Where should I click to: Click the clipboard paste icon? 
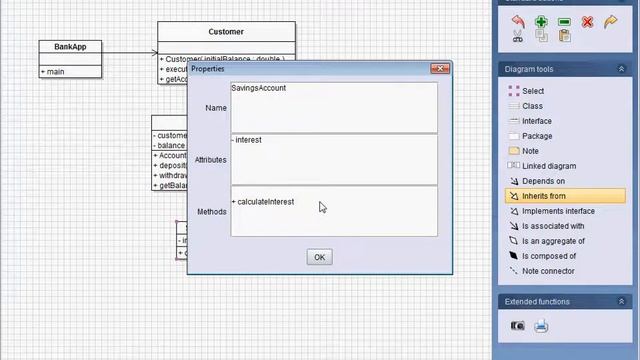tap(564, 36)
